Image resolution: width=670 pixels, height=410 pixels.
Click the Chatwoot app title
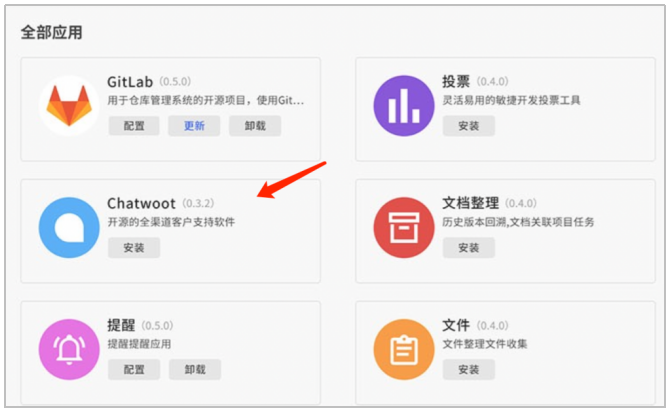(x=141, y=204)
